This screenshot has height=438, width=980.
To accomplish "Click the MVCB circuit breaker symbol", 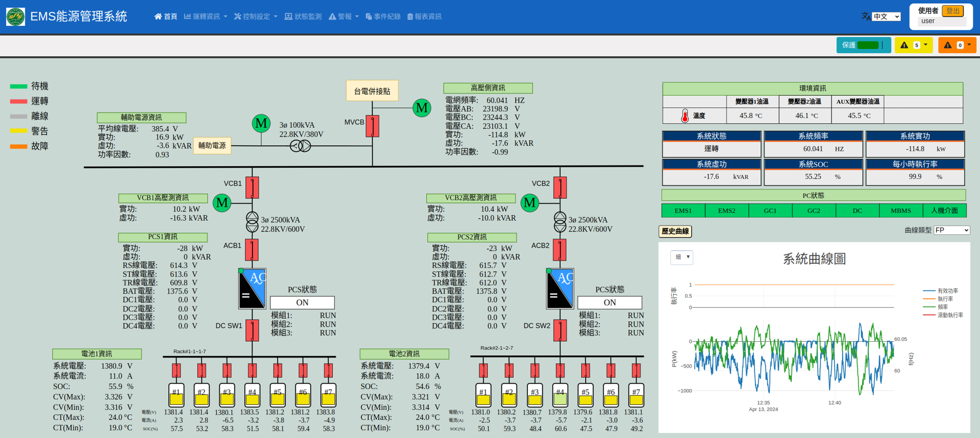I will (372, 126).
